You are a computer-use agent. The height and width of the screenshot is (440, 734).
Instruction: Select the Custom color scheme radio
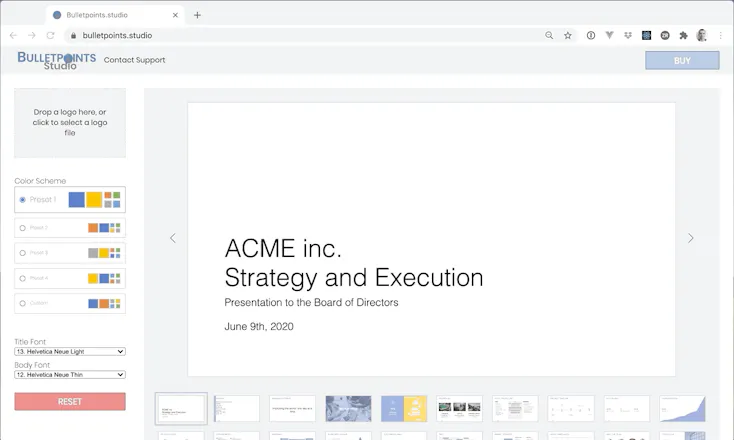[22, 303]
